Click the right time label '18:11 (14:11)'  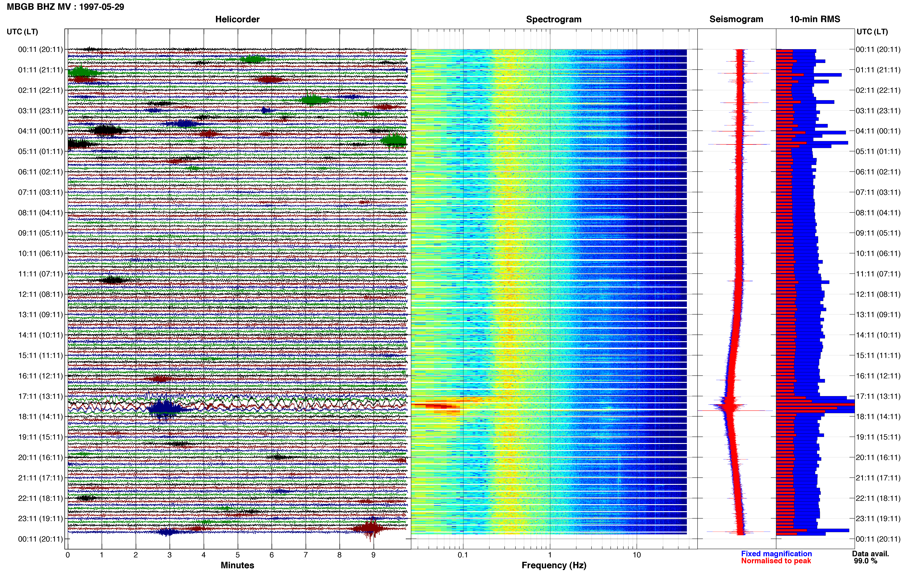(878, 417)
